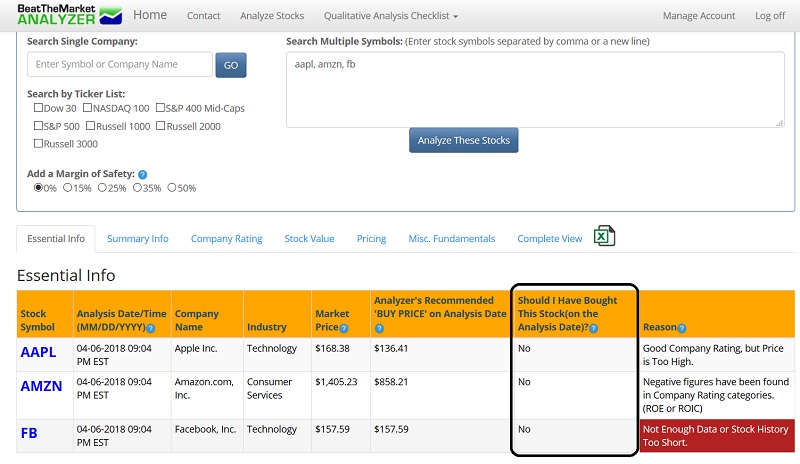Switch to the Stock Value tab
The height and width of the screenshot is (464, 800).
309,238
